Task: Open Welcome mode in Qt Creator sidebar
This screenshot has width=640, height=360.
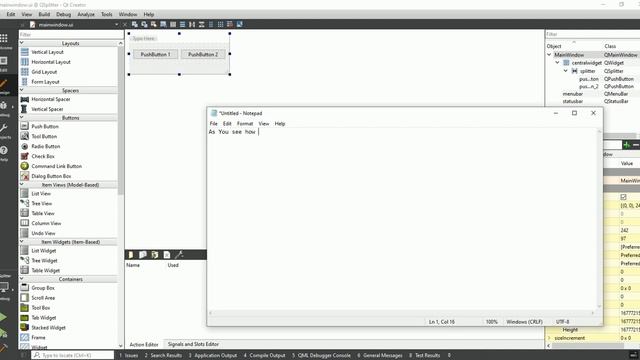Action: pyautogui.click(x=4, y=41)
